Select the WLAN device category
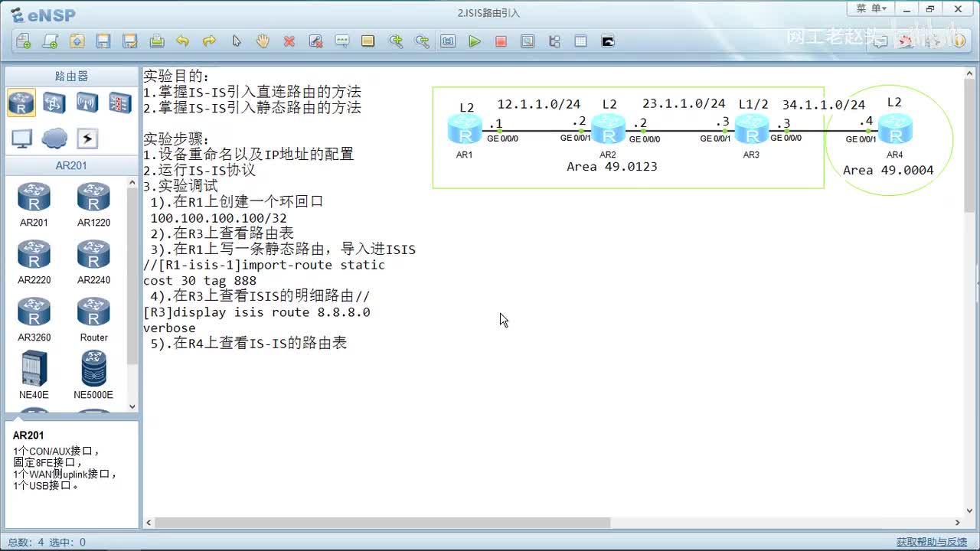This screenshot has width=980, height=551. click(x=87, y=103)
